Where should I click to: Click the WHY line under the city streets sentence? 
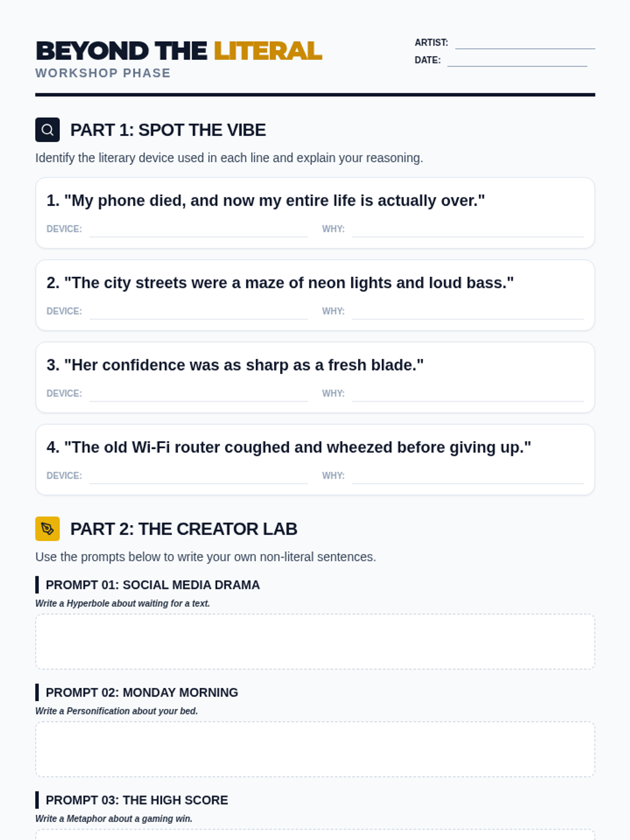467,312
